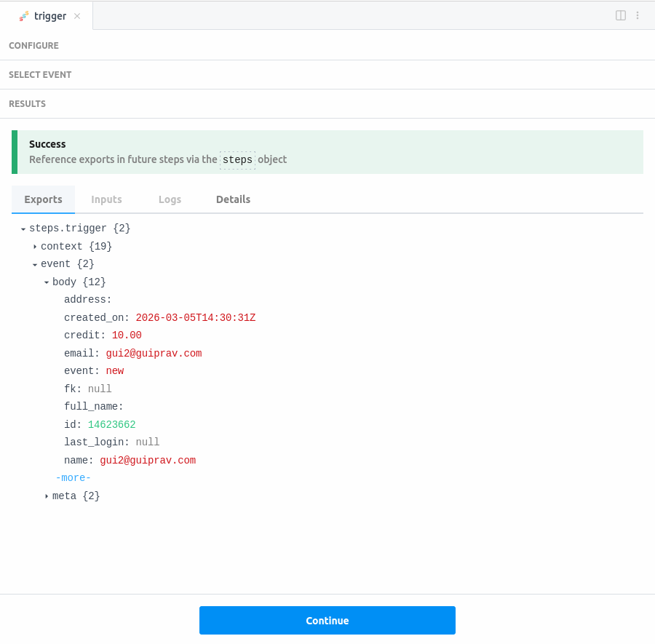This screenshot has height=644, width=655.
Task: Collapse the event {2} node
Action: [35, 265]
